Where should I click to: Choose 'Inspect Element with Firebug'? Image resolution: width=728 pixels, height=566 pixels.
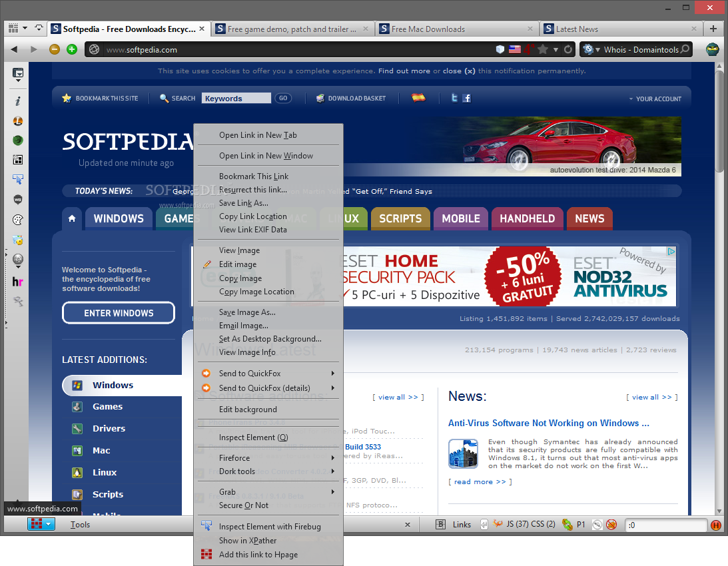coord(268,527)
